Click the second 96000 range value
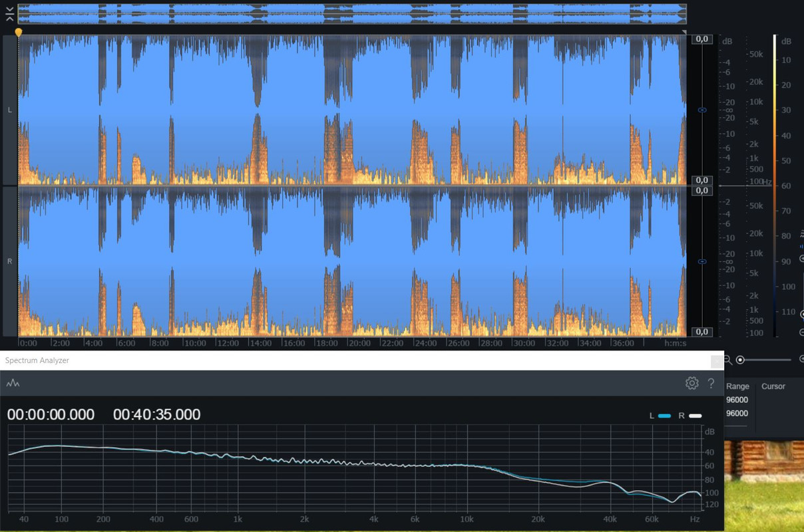804x532 pixels. pyautogui.click(x=737, y=413)
